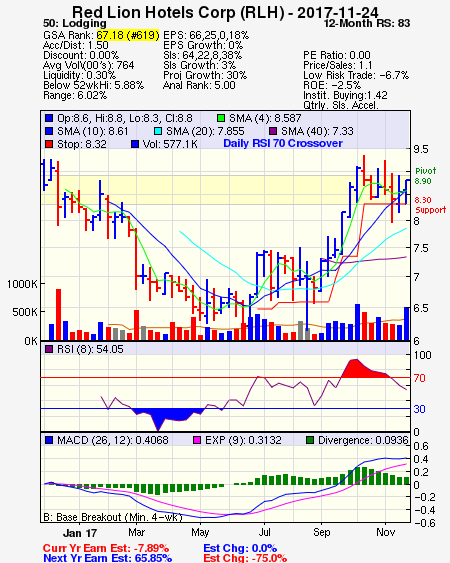The image size is (450, 563).
Task: Click 'Price/Sales: 1.1' text
Action: [x=338, y=65]
